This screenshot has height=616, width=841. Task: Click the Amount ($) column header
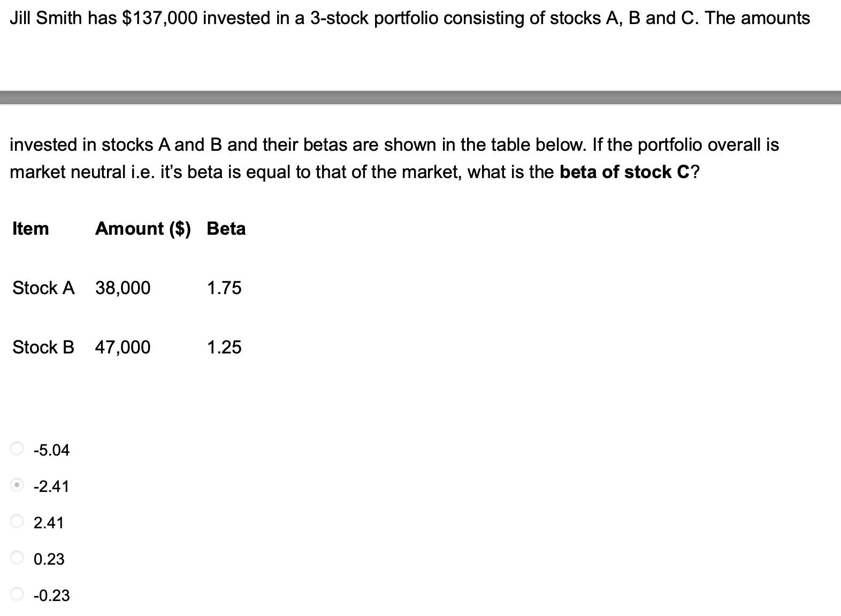click(x=143, y=229)
